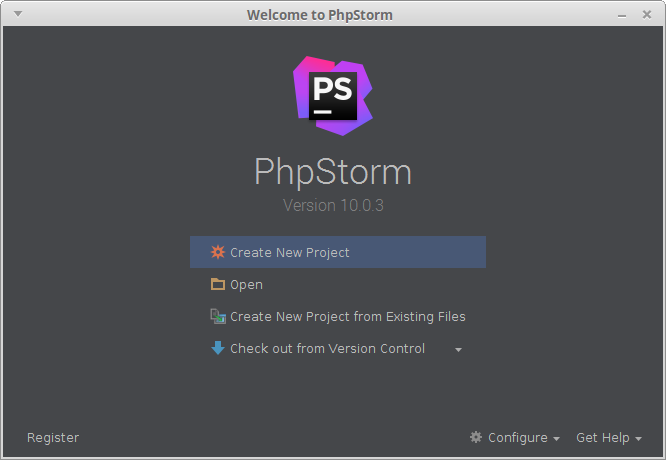Click the folder icon next to Open
666x460 pixels.
(218, 284)
